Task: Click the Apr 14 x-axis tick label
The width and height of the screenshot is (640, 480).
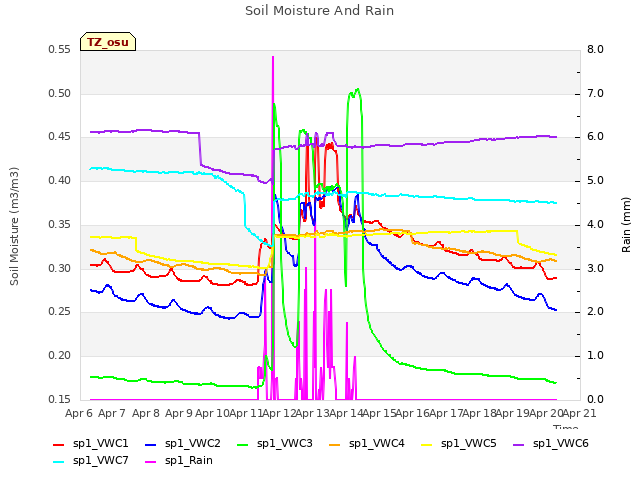Action: [346, 413]
